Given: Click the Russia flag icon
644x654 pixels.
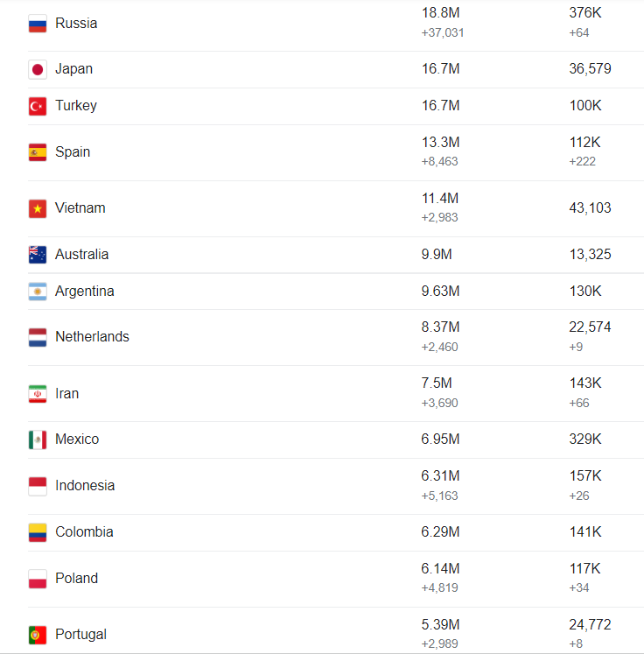Looking at the screenshot, I should 38,24.
